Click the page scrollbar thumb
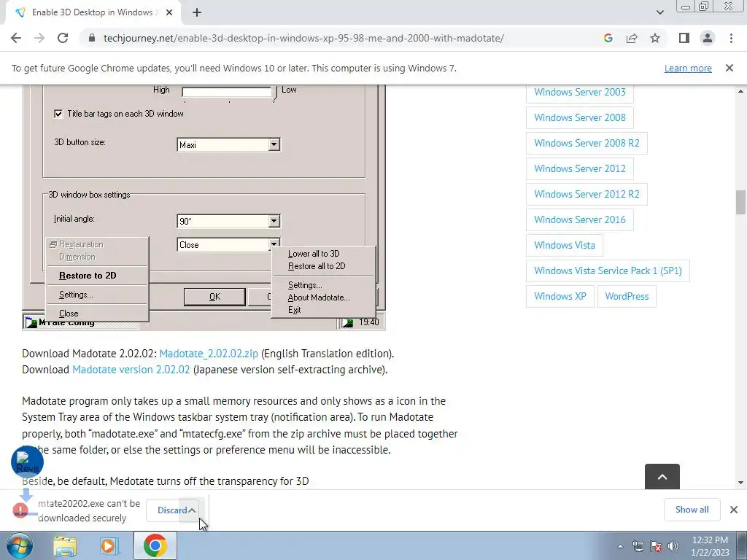747x560 pixels. point(740,203)
